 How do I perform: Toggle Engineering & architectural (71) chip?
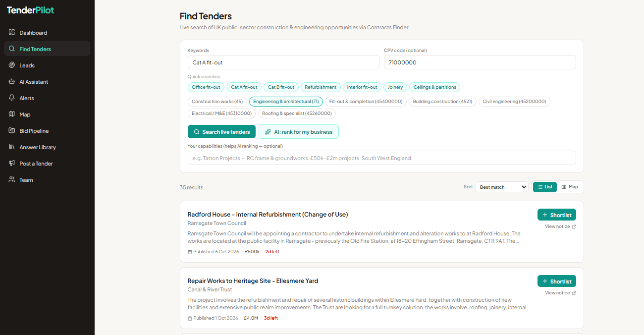coord(286,102)
